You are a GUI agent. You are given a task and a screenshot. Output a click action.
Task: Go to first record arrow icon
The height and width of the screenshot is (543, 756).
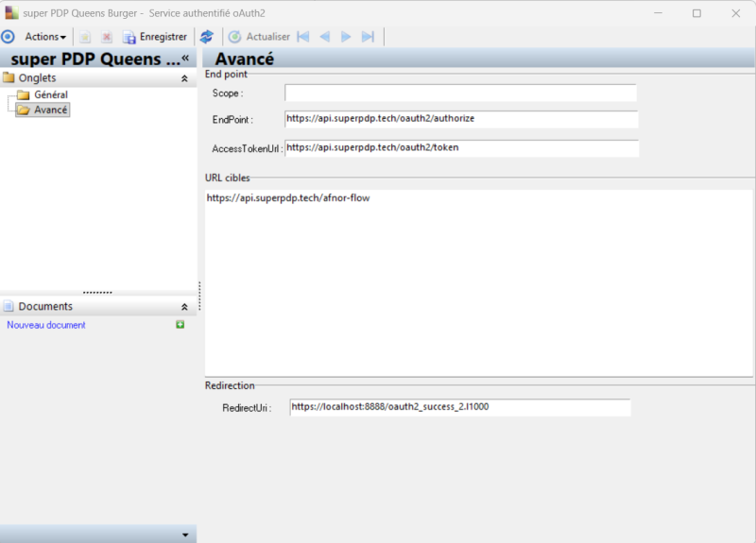click(303, 37)
